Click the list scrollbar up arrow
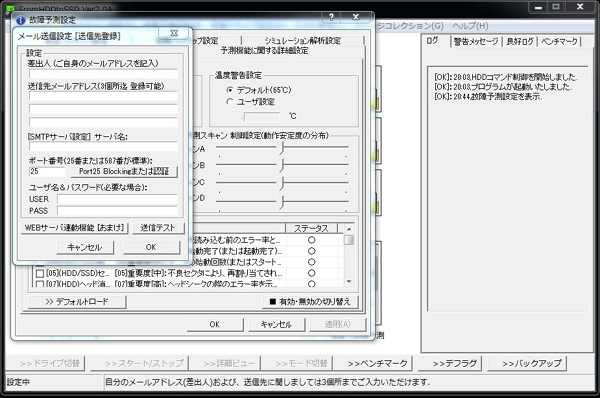This screenshot has width=600, height=398. click(x=349, y=229)
